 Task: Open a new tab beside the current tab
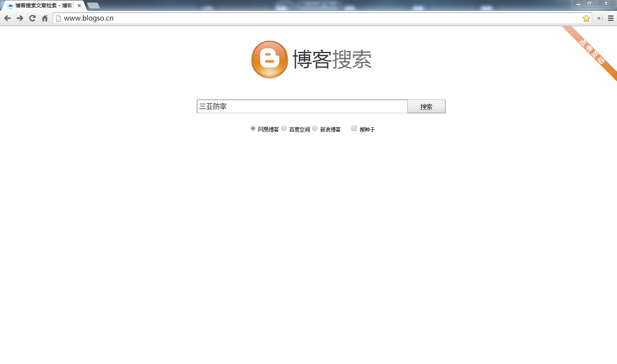[x=93, y=6]
